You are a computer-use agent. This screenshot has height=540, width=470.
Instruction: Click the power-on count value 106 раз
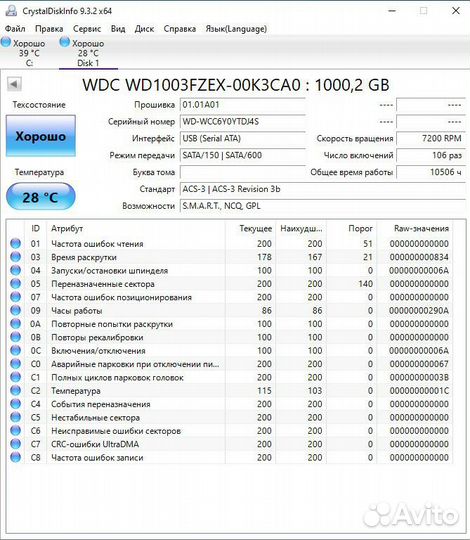(431, 155)
